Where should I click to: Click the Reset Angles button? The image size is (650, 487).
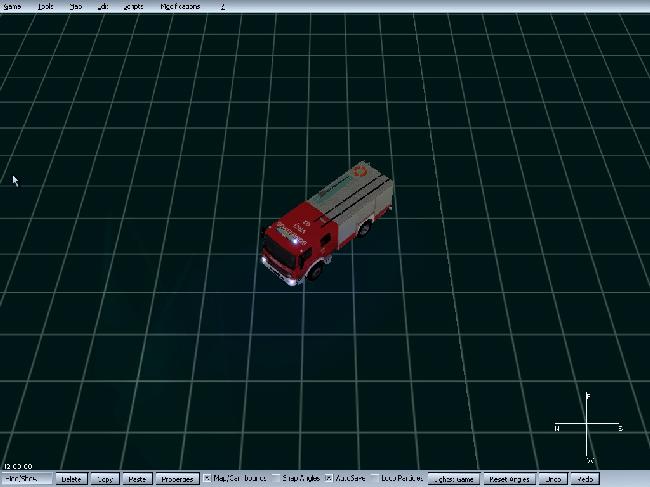coord(509,479)
